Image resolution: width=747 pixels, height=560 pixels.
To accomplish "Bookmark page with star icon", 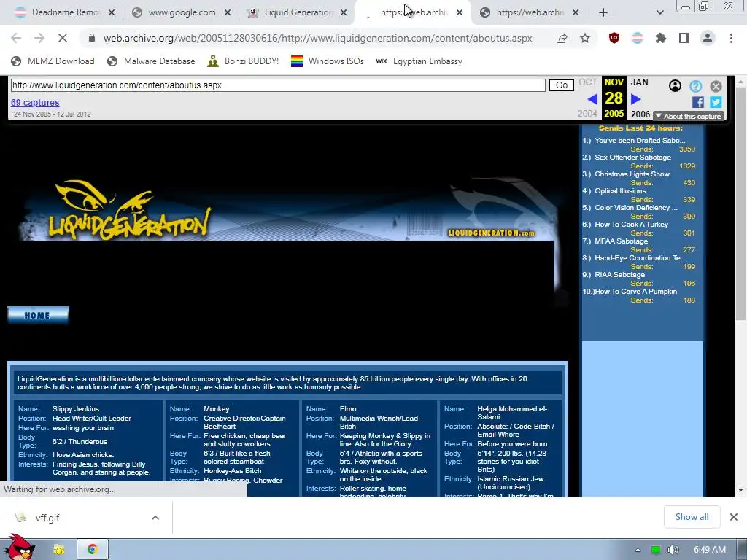I will 585,38.
